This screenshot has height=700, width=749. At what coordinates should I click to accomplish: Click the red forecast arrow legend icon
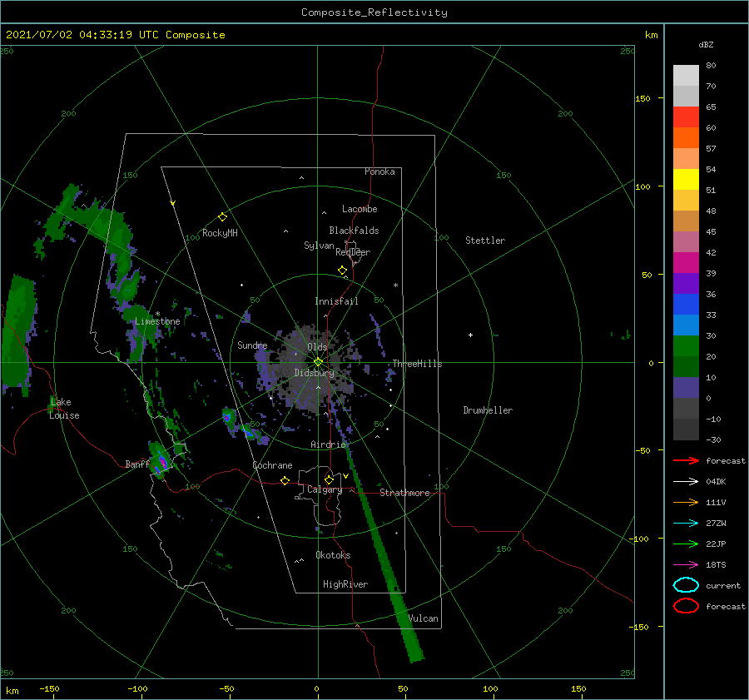point(686,460)
